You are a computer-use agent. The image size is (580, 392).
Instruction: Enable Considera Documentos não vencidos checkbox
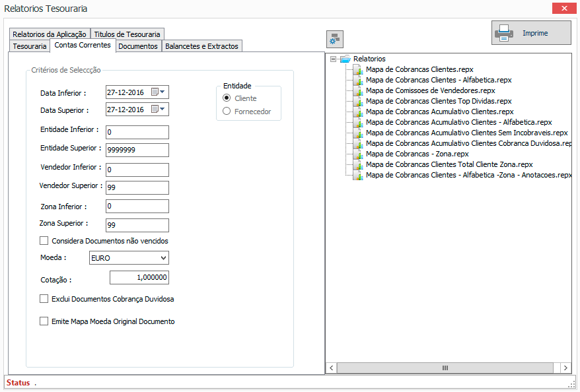point(44,241)
